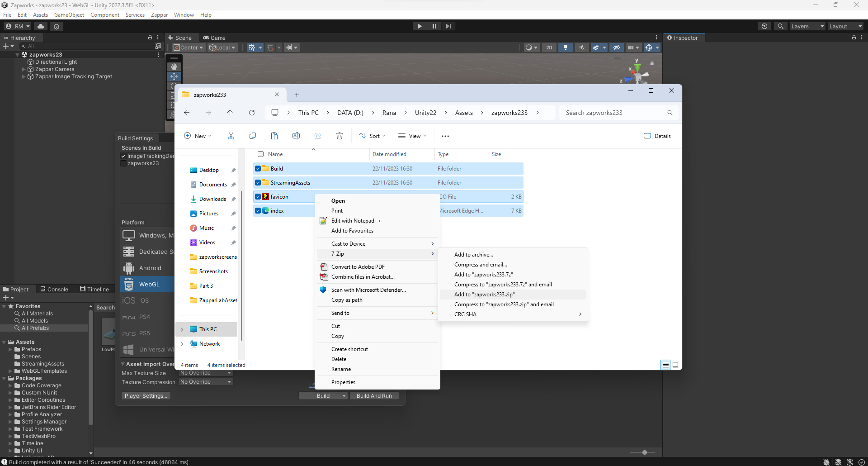
Task: Select Properties in context menu
Action: click(x=377, y=382)
